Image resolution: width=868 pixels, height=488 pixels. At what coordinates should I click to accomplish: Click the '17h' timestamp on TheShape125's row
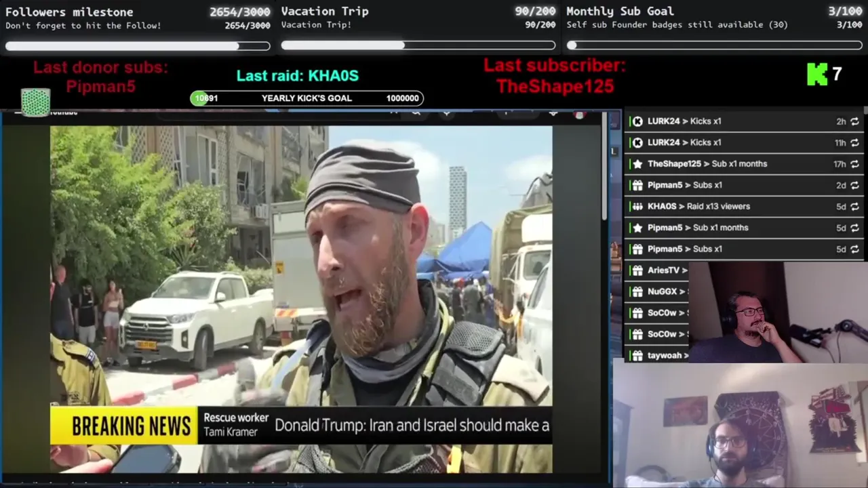point(840,164)
